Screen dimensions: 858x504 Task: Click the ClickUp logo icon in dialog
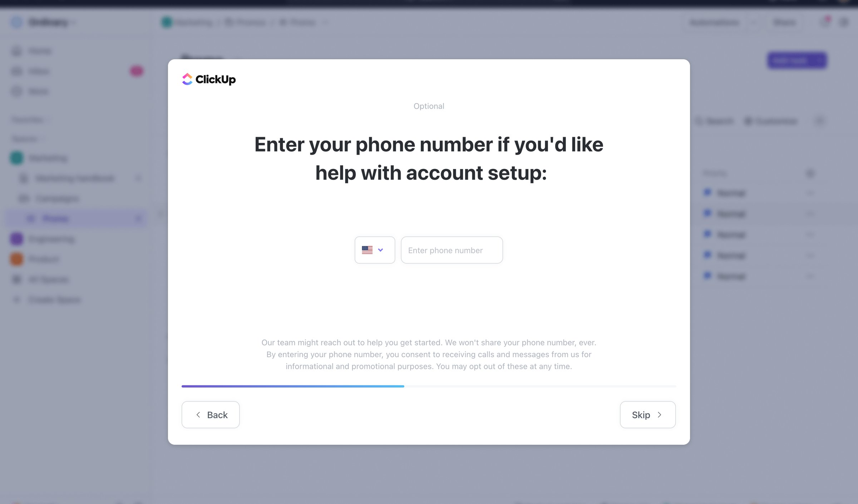[187, 79]
